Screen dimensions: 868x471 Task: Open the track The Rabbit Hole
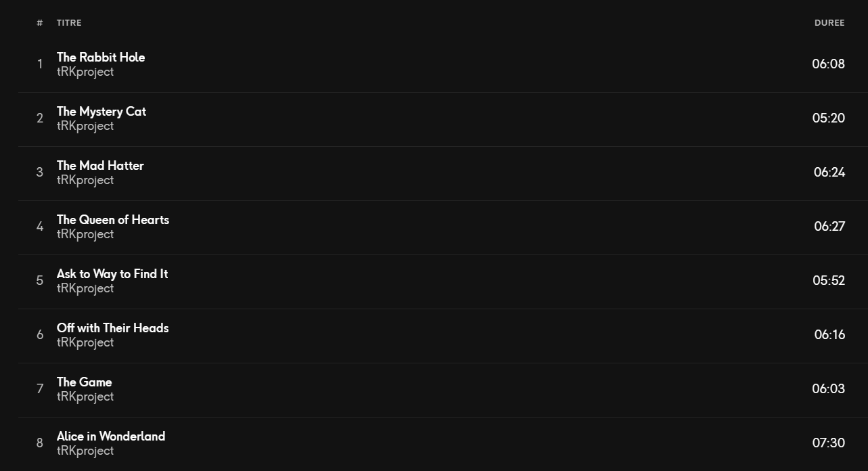pyautogui.click(x=101, y=58)
